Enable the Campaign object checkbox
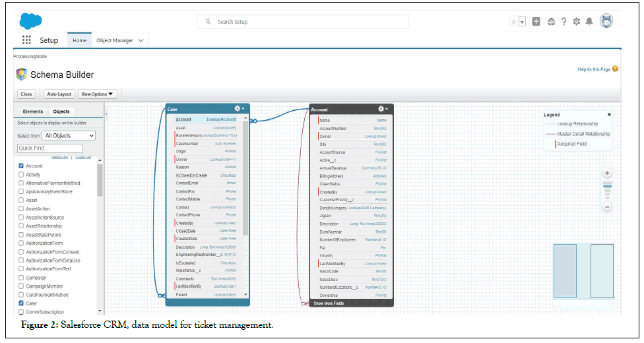Screen dimensions: 644x343 [x=22, y=278]
